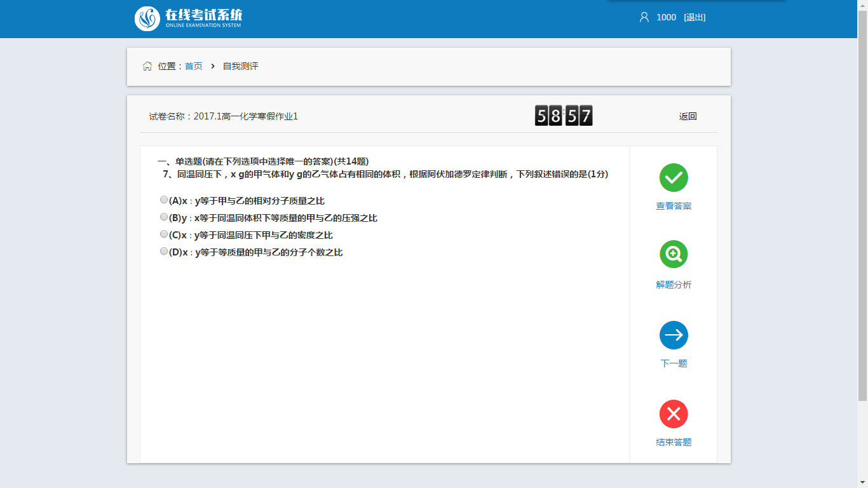Click the 结束答题 text label
The width and height of the screenshot is (868, 488).
pos(674,442)
